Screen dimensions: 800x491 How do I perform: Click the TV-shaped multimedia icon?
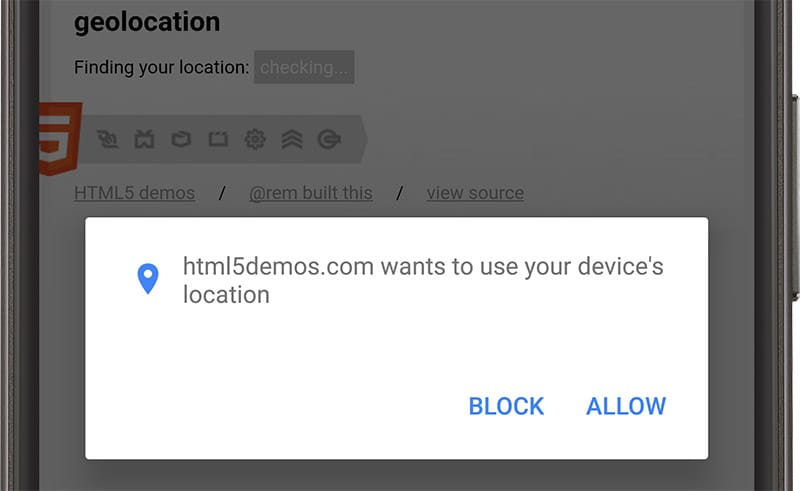coord(145,140)
